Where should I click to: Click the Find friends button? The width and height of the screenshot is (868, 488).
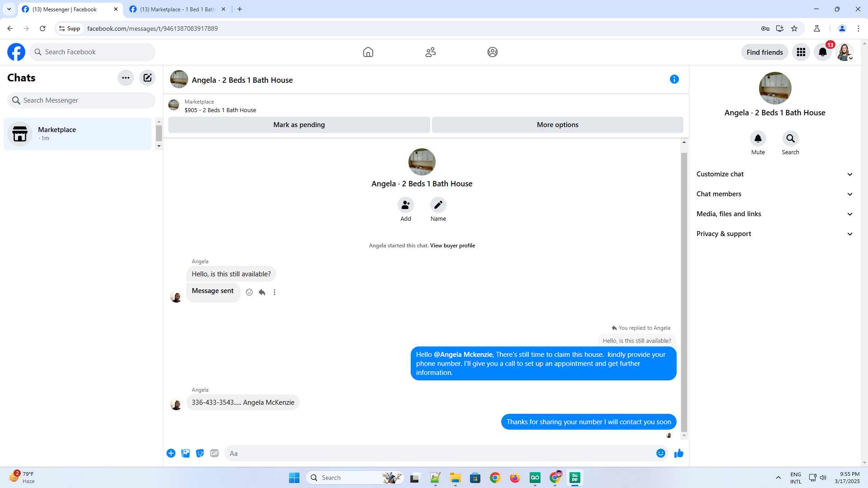(x=765, y=52)
